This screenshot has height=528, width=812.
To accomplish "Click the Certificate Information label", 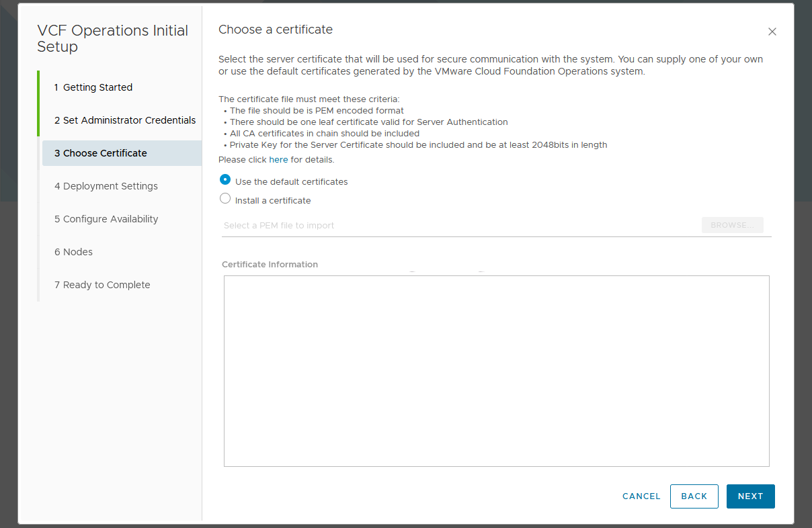I will coord(270,265).
